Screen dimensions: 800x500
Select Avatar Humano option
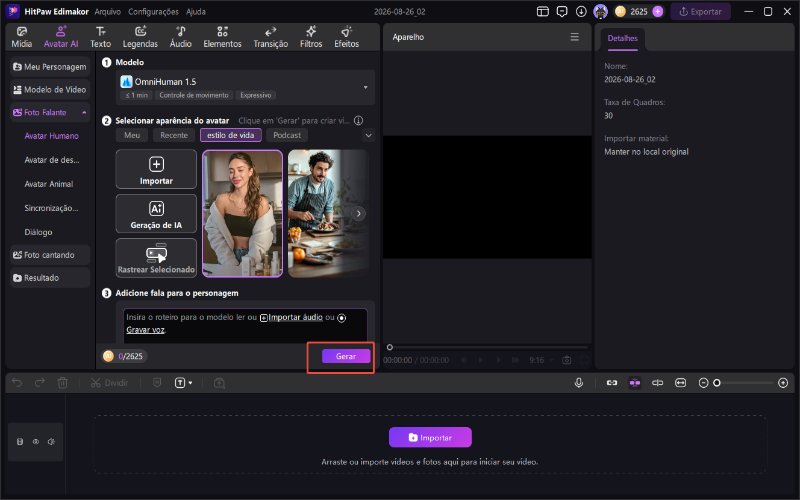tap(52, 136)
